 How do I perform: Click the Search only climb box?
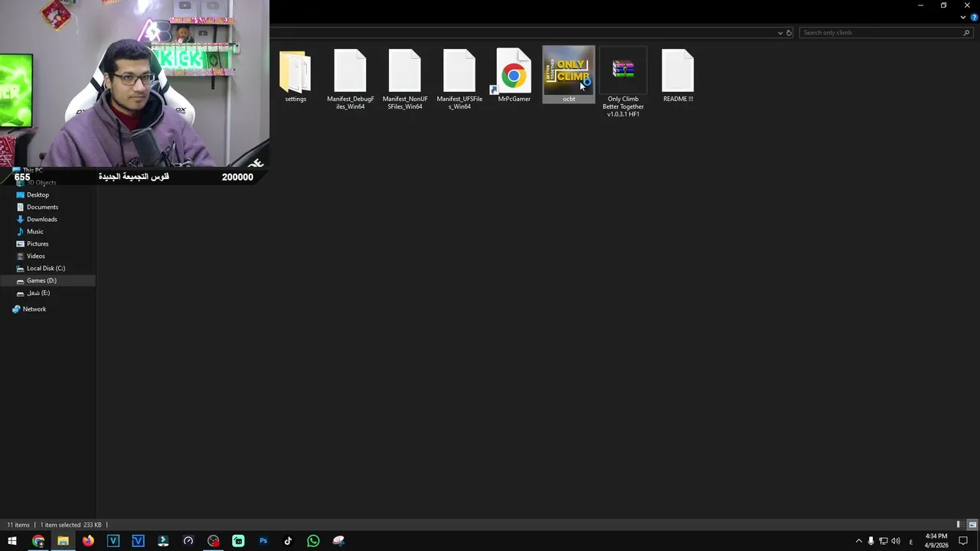(886, 33)
